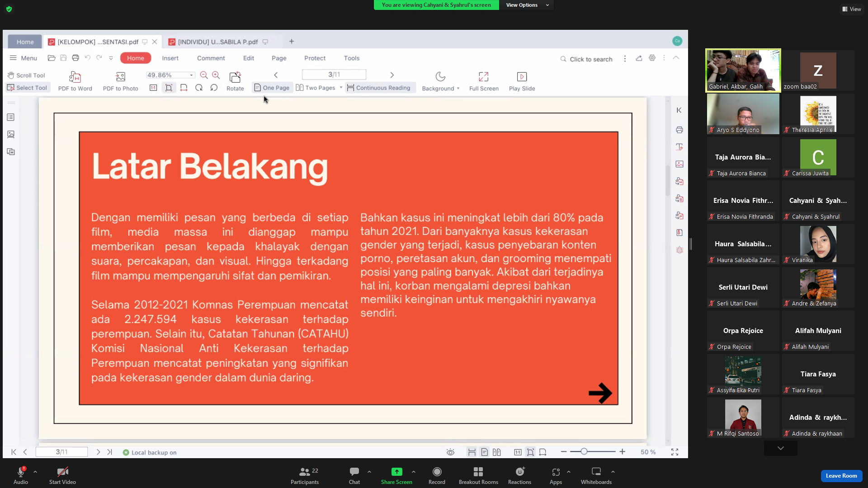The image size is (868, 488).
Task: Open View Options dropdown
Action: (x=527, y=5)
